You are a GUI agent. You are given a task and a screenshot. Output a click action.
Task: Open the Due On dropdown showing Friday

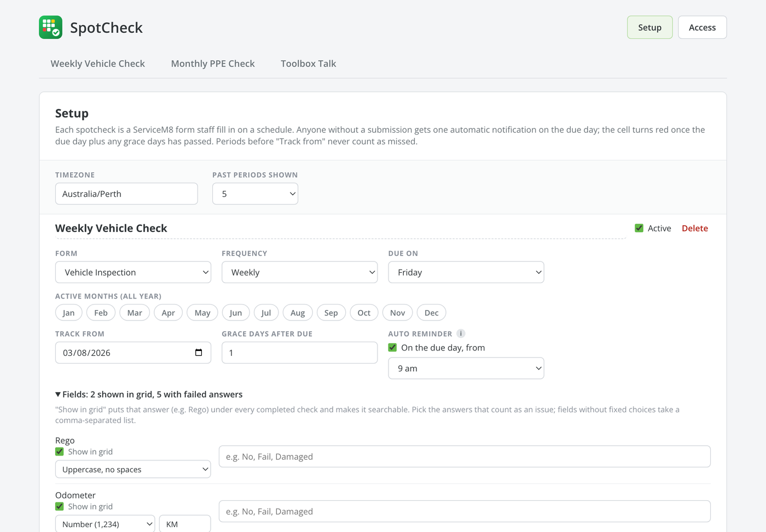pyautogui.click(x=466, y=272)
